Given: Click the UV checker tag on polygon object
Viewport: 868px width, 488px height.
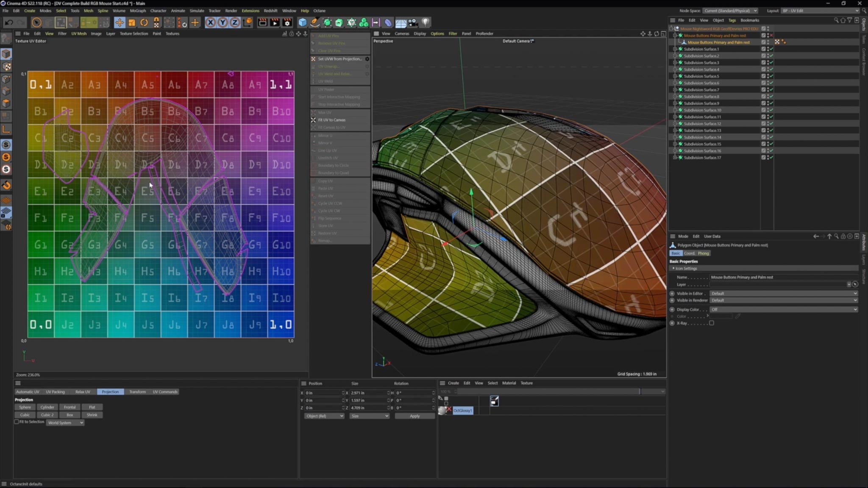Looking at the screenshot, I should (x=777, y=42).
